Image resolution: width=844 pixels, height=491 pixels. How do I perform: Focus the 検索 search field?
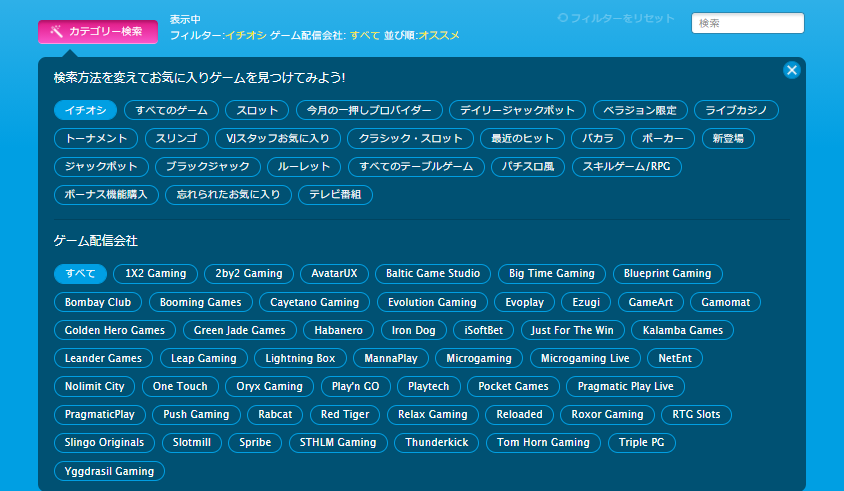pyautogui.click(x=748, y=23)
